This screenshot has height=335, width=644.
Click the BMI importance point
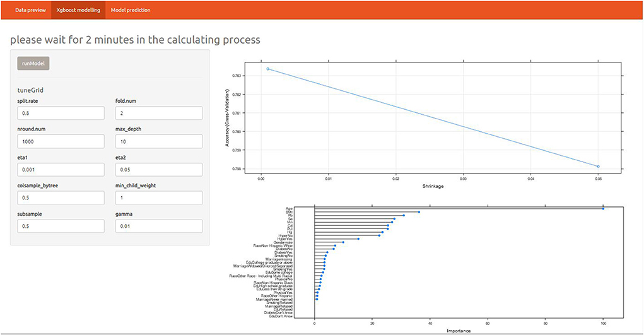(419, 212)
